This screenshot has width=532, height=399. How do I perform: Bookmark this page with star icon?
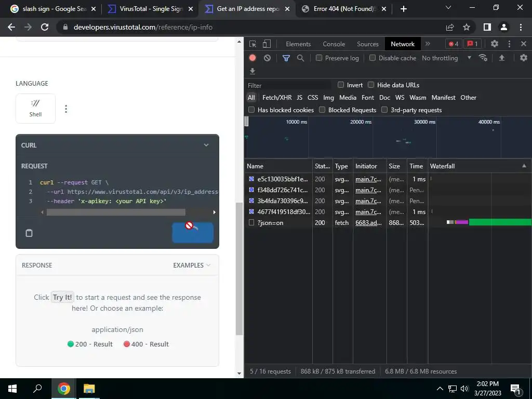tap(467, 27)
